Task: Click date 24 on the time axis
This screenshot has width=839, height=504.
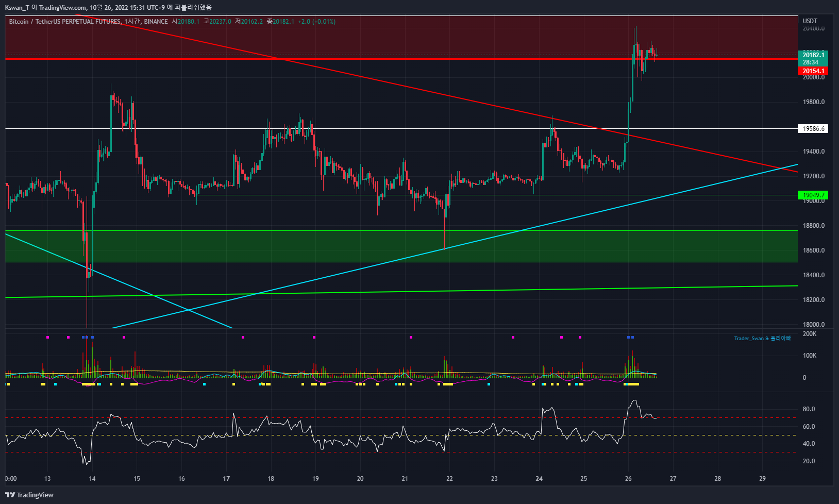Action: pyautogui.click(x=539, y=479)
